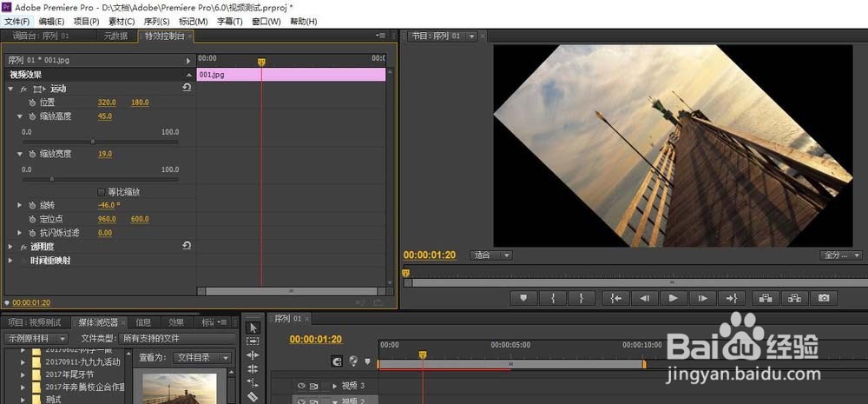Click the Mark In button
868x404 pixels.
553,298
